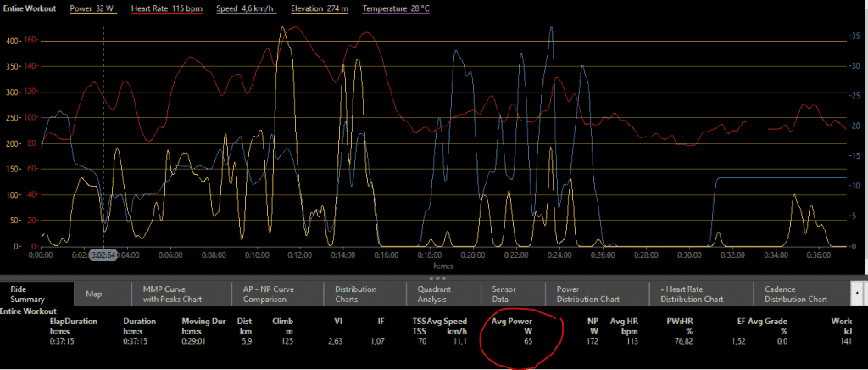This screenshot has width=868, height=370.
Task: Select the Distribution Charts tab
Action: click(355, 294)
